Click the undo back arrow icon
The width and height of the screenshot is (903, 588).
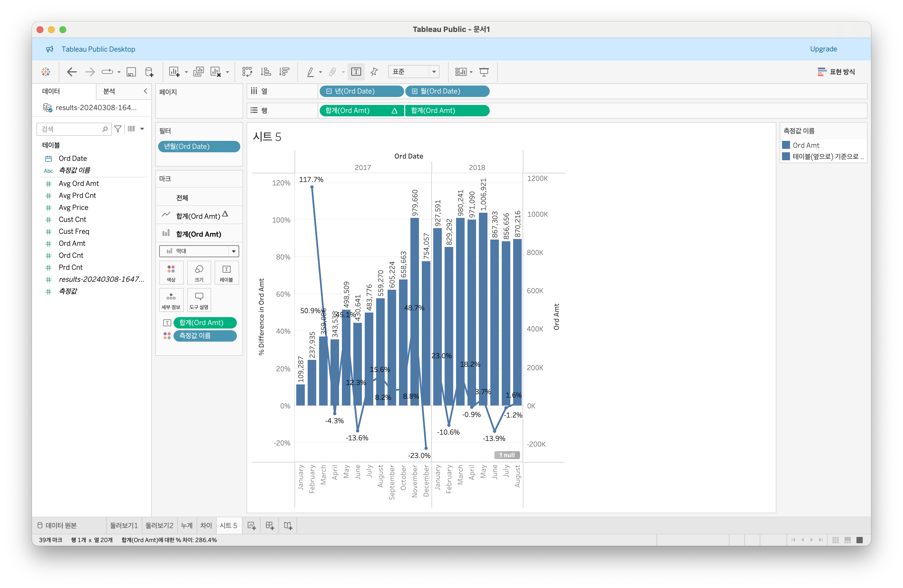[x=71, y=72]
